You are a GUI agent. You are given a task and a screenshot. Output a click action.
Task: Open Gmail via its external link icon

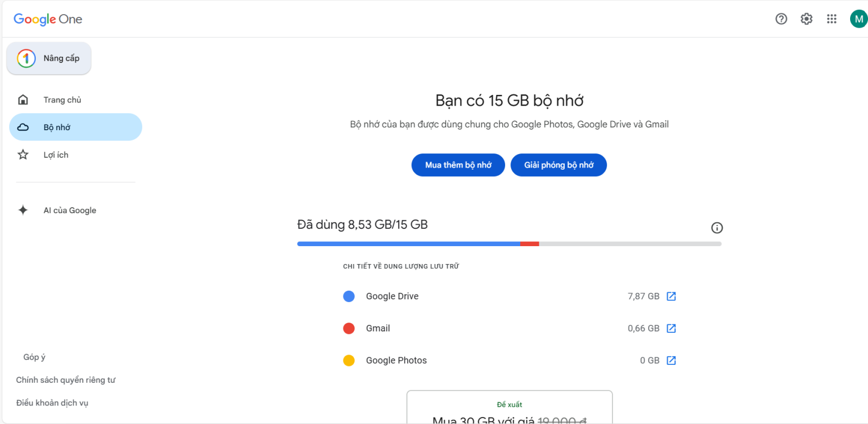tap(672, 328)
